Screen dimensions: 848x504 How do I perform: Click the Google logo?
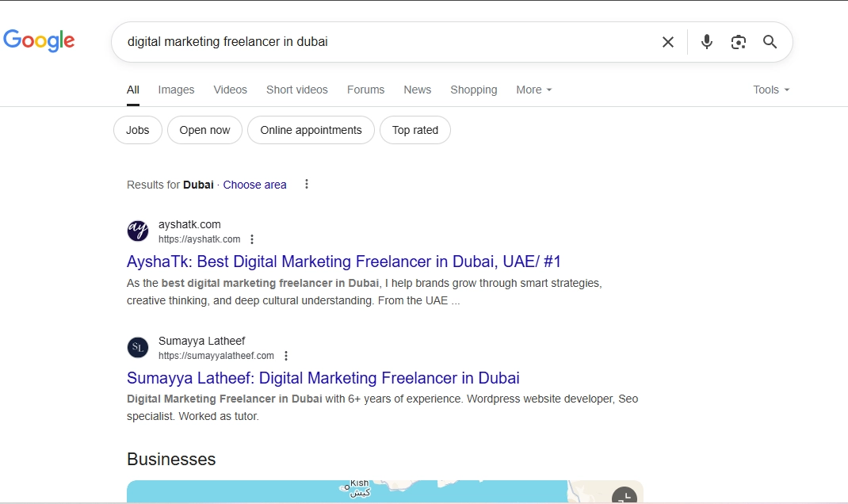39,40
